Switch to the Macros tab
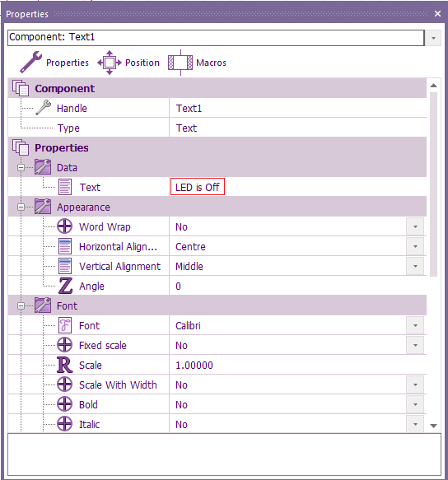This screenshot has width=448, height=480. point(197,63)
